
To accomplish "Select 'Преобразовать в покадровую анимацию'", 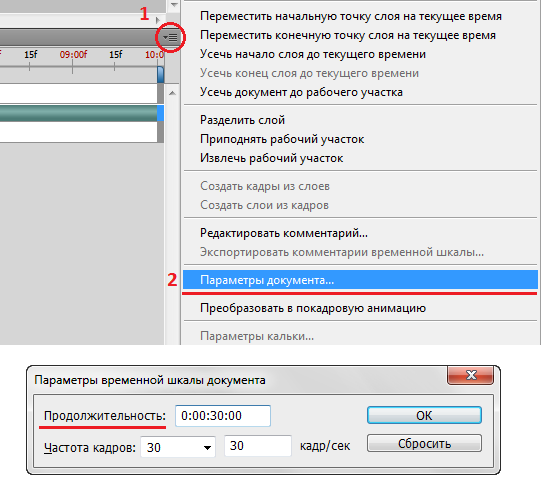I will coord(313,308).
